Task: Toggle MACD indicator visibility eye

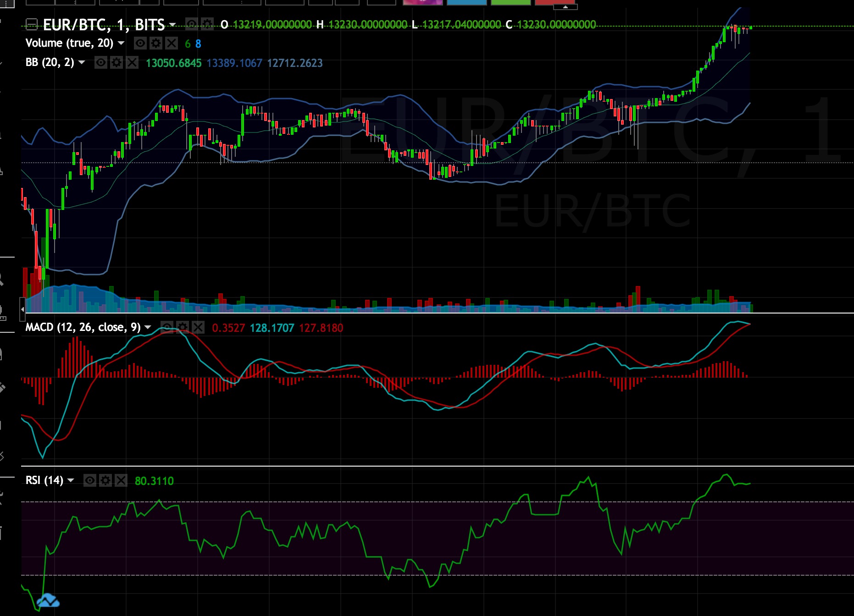Action: click(167, 327)
